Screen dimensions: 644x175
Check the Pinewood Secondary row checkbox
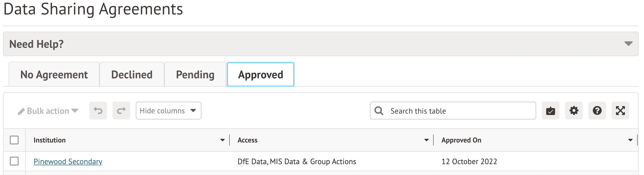tap(14, 161)
